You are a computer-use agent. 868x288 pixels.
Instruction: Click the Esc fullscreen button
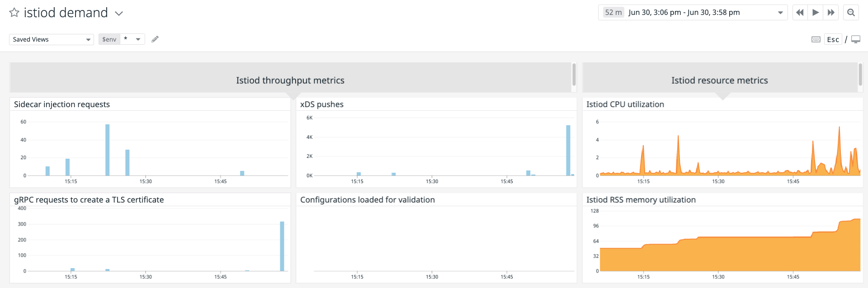[833, 39]
